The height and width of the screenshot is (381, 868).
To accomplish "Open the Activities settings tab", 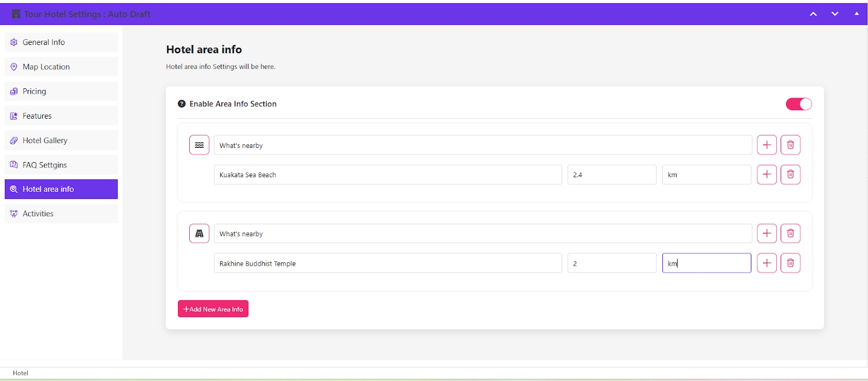I will pos(61,214).
